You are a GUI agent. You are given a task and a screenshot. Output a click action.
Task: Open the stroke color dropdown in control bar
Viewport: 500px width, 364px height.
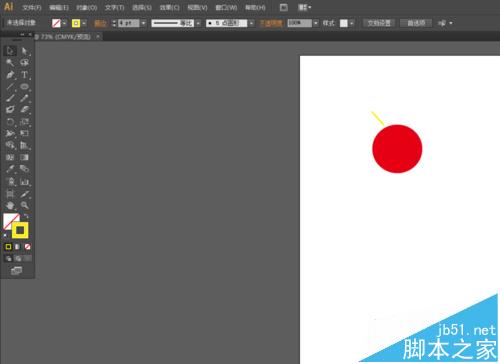pos(84,23)
